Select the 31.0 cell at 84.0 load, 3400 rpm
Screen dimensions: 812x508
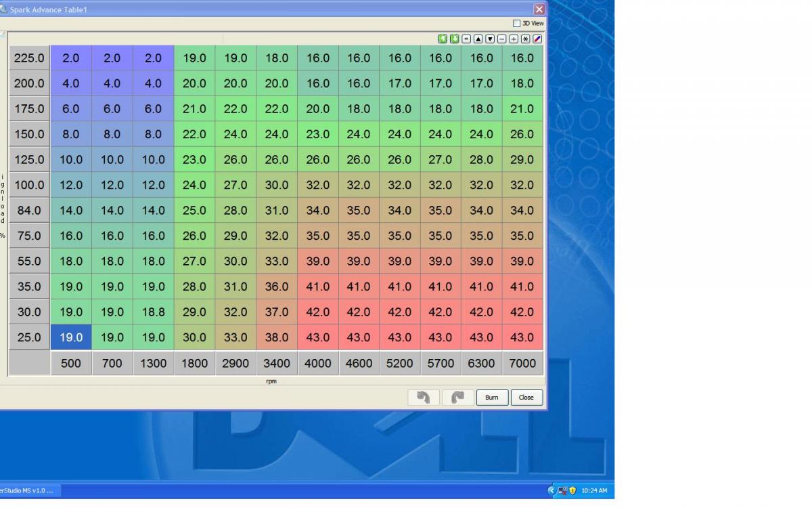[x=277, y=211]
